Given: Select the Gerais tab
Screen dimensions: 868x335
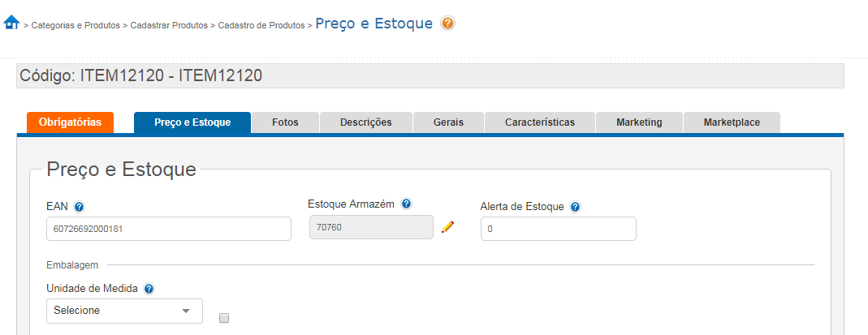Looking at the screenshot, I should pyautogui.click(x=448, y=122).
